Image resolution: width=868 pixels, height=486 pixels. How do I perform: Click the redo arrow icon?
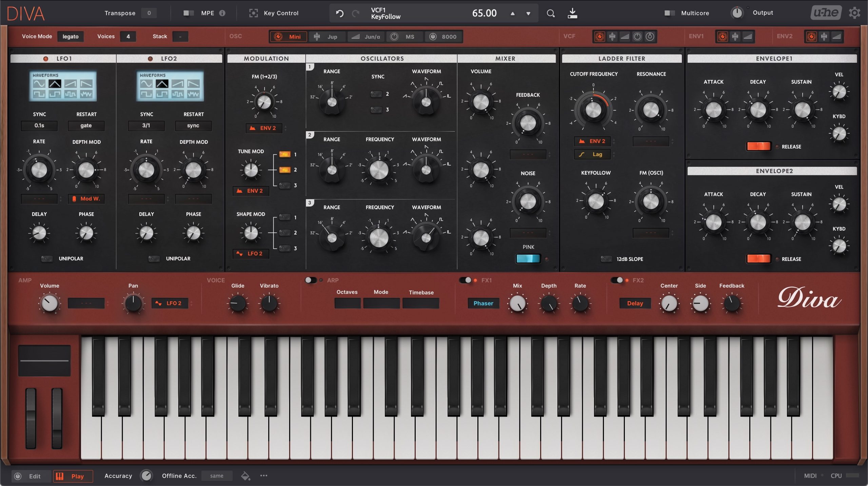[355, 13]
